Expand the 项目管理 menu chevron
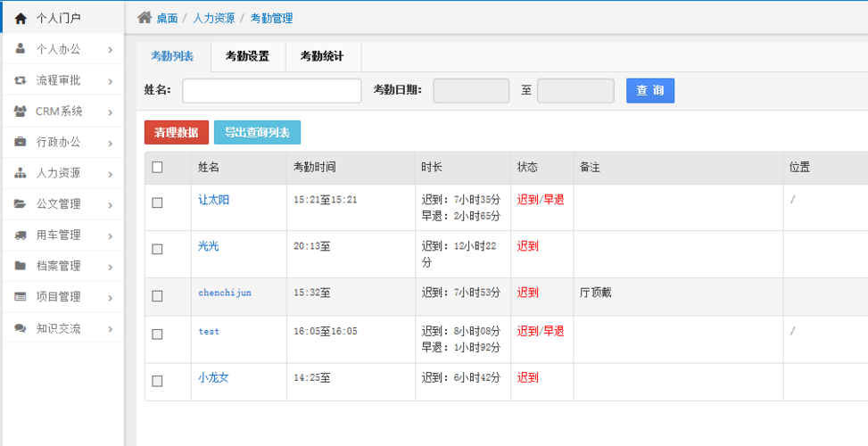 pos(110,298)
